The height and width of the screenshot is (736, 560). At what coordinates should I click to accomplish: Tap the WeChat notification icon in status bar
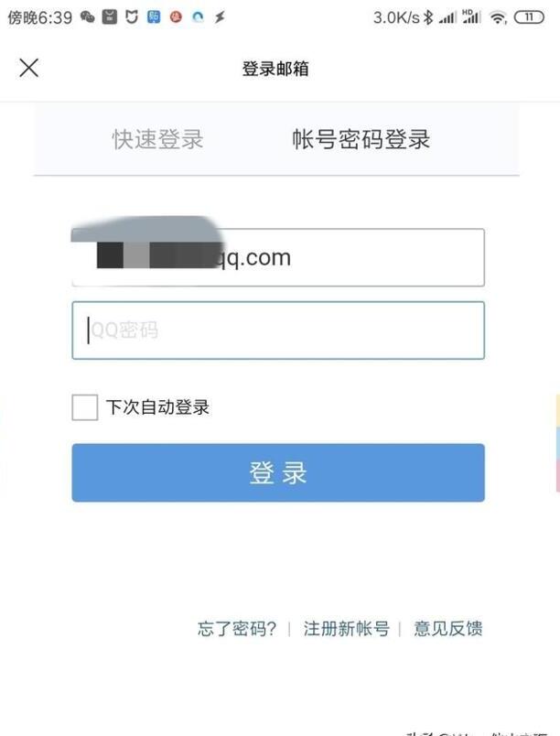pyautogui.click(x=88, y=17)
